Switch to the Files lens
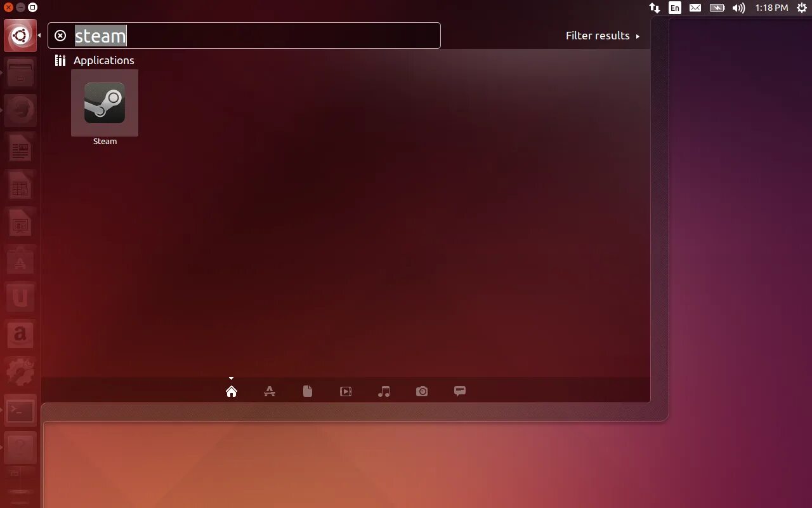The height and width of the screenshot is (508, 812). tap(308, 391)
